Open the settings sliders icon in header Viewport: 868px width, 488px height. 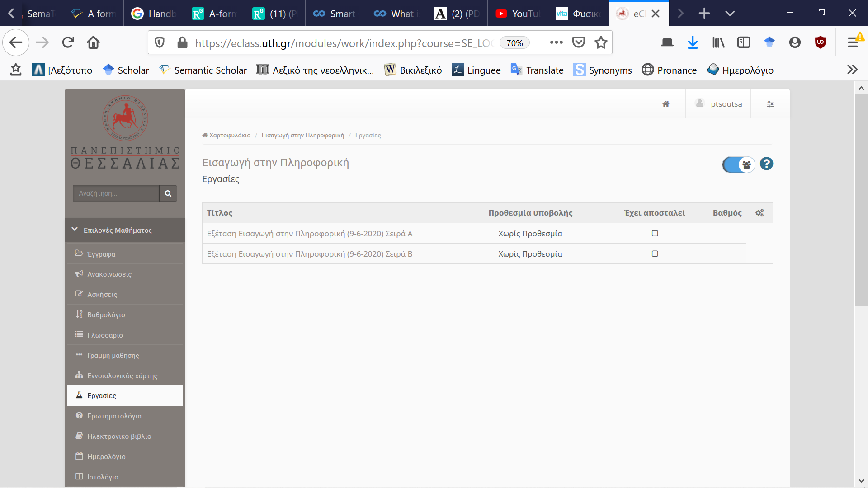tap(770, 104)
